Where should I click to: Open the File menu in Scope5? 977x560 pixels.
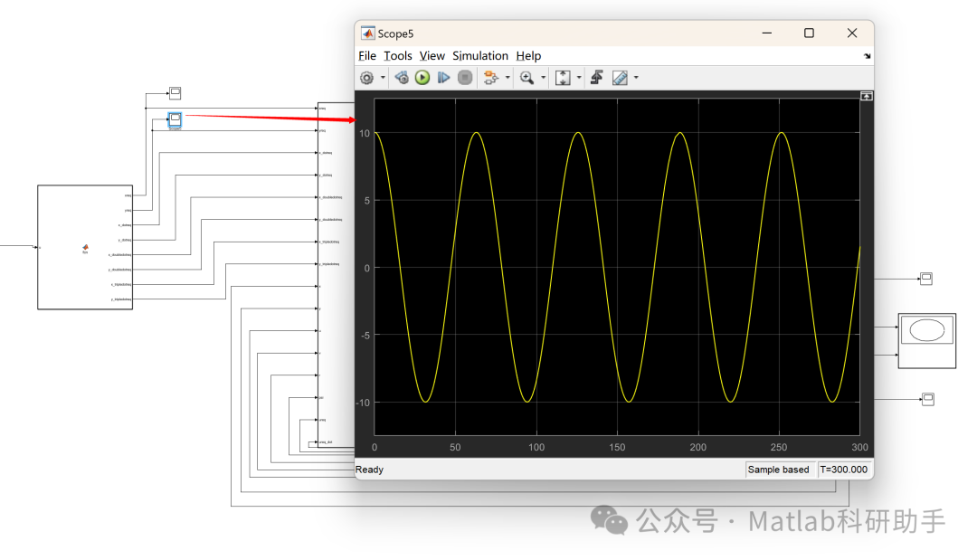[367, 56]
